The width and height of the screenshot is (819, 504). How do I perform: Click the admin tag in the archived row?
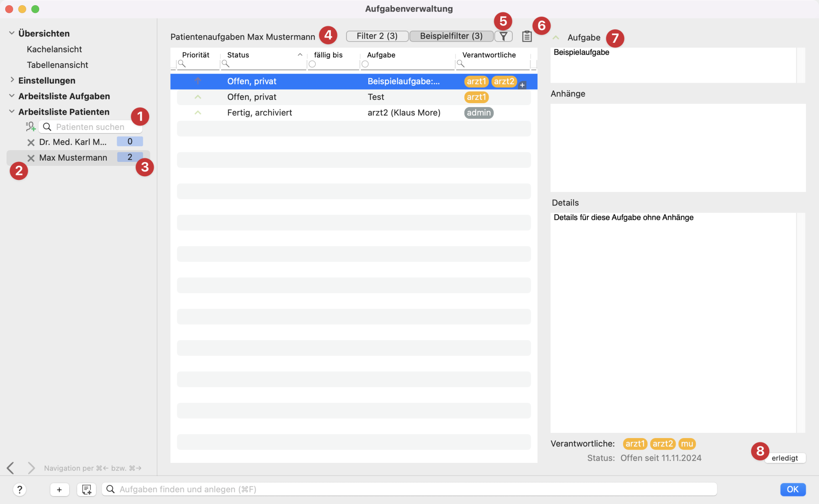click(x=479, y=113)
